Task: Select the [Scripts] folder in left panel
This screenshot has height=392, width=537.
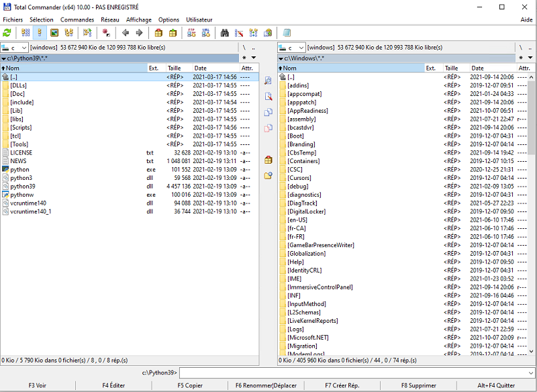Action: [21, 128]
